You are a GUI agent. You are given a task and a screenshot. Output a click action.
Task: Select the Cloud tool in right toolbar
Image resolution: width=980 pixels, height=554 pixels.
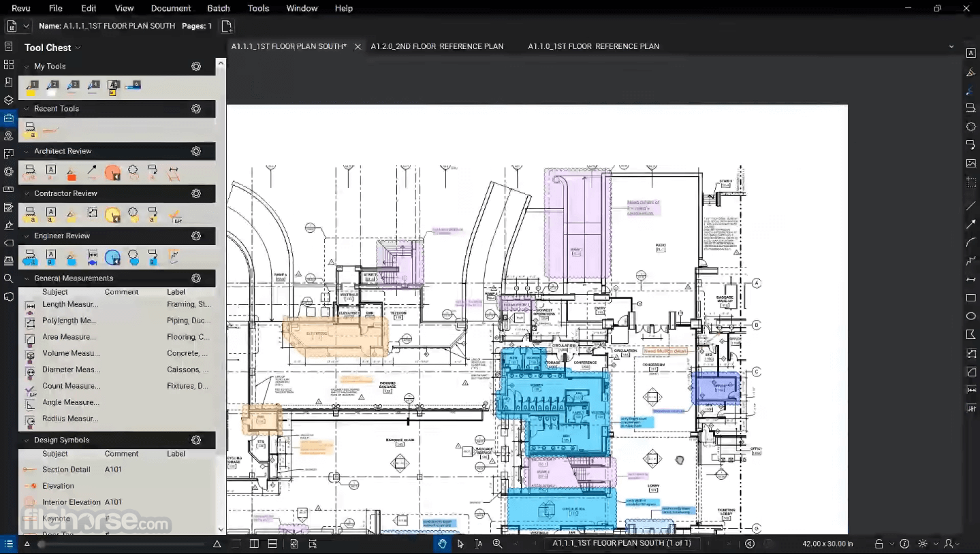971,127
